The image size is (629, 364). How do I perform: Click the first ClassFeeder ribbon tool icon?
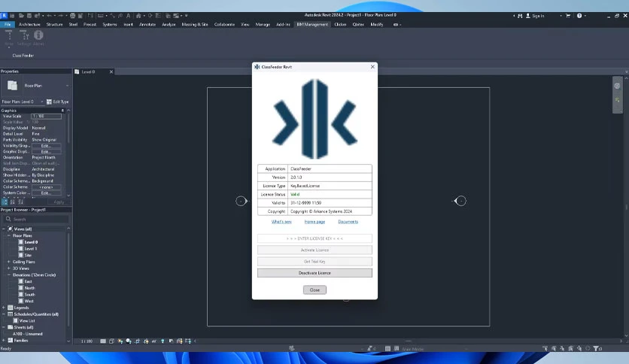(9, 36)
